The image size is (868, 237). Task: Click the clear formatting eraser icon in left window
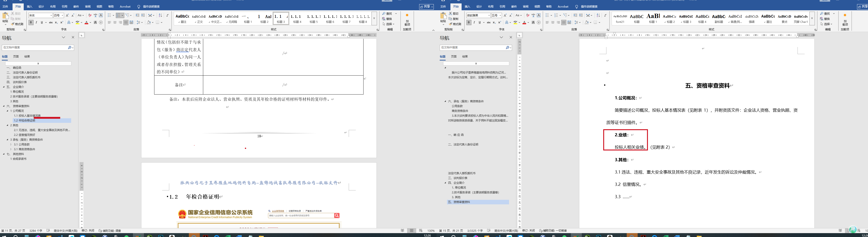click(90, 16)
